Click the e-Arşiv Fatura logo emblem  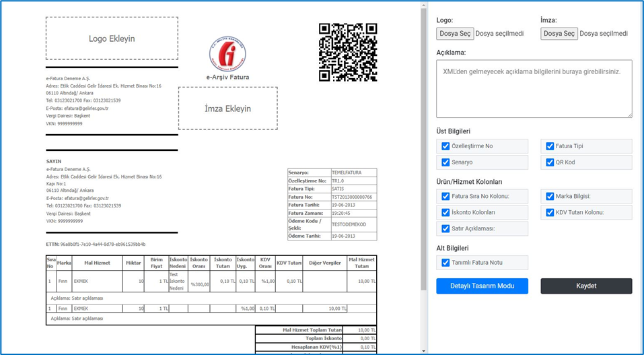pyautogui.click(x=227, y=54)
